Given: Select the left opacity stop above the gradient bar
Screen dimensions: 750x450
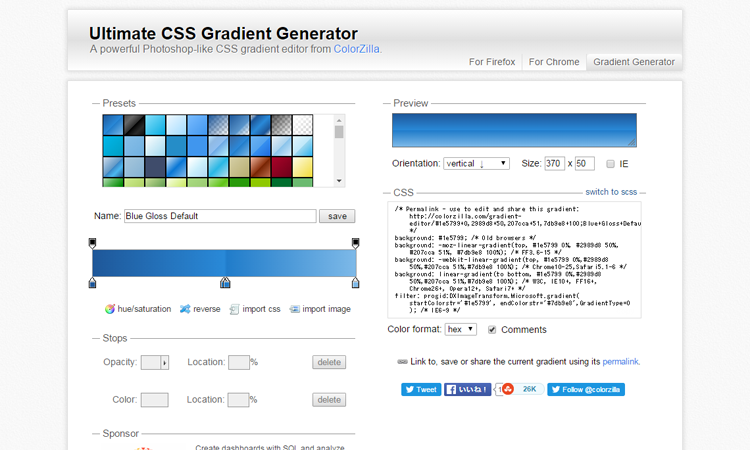Looking at the screenshot, I should [92, 243].
